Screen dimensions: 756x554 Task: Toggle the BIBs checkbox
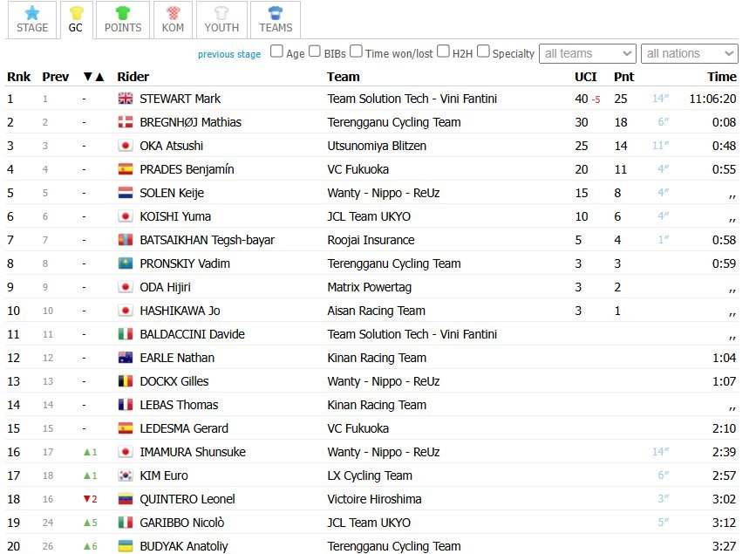tap(315, 52)
